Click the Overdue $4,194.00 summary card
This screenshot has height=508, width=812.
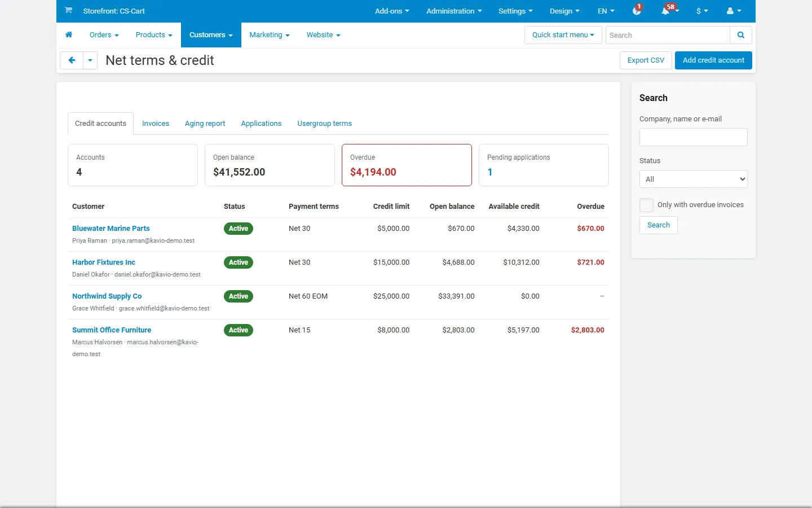(x=407, y=165)
